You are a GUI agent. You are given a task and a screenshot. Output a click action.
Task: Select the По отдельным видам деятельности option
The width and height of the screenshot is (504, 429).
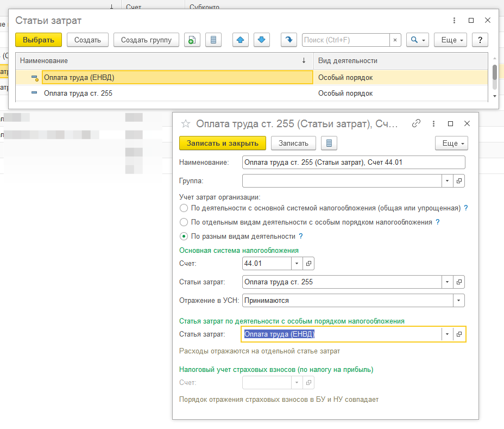[x=184, y=222]
